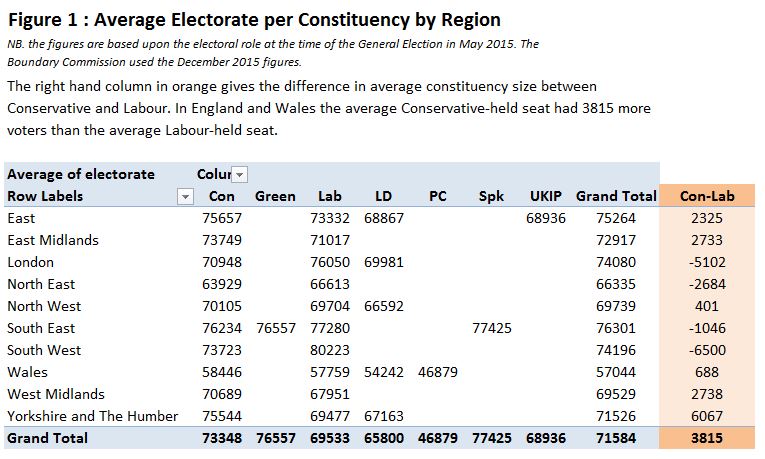This screenshot has width=765, height=459.
Task: Select the Grand Total column header
Action: (616, 196)
